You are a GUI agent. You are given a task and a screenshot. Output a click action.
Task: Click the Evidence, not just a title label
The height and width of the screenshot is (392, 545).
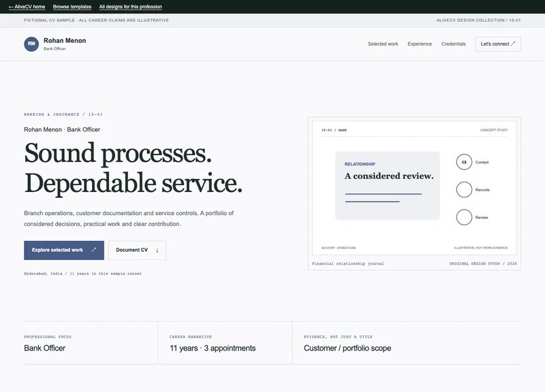pos(338,337)
